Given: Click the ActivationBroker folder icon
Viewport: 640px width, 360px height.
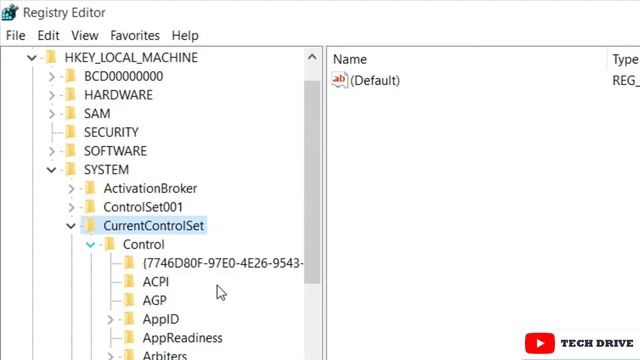Looking at the screenshot, I should coord(90,188).
